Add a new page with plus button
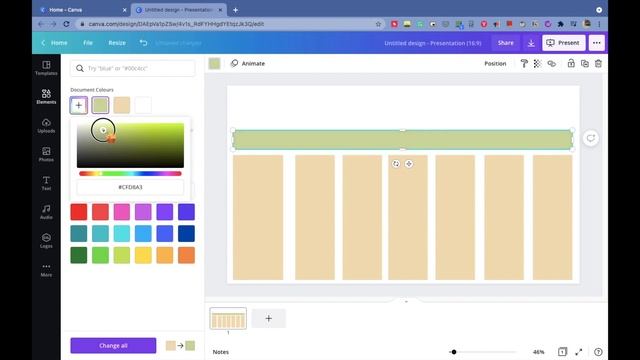This screenshot has width=640, height=360. point(269,318)
